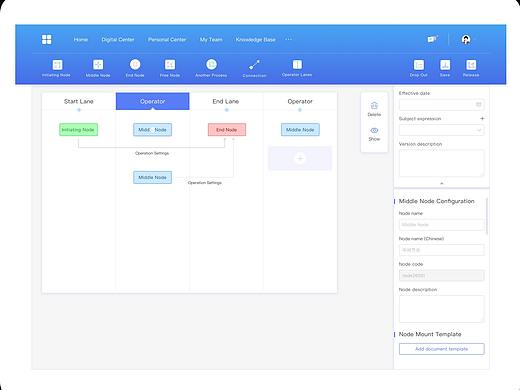Select the highlighted blue Operator lane header
This screenshot has width=520, height=390.
[x=153, y=101]
